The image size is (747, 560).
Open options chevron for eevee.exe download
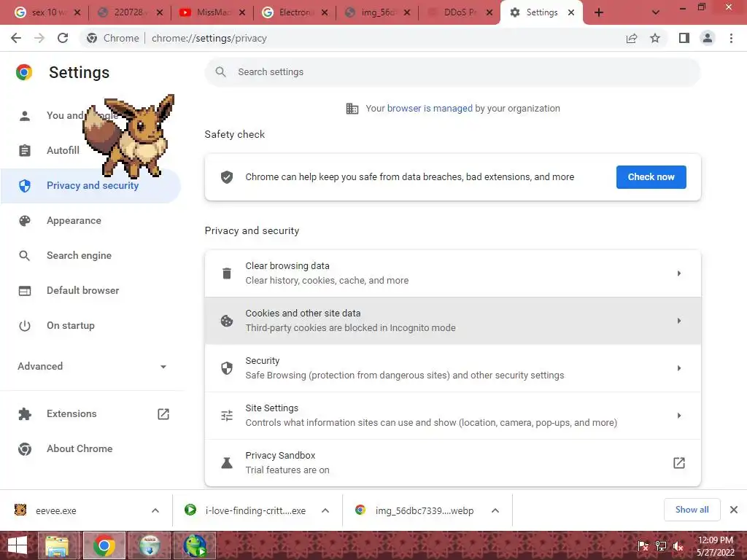tap(155, 510)
